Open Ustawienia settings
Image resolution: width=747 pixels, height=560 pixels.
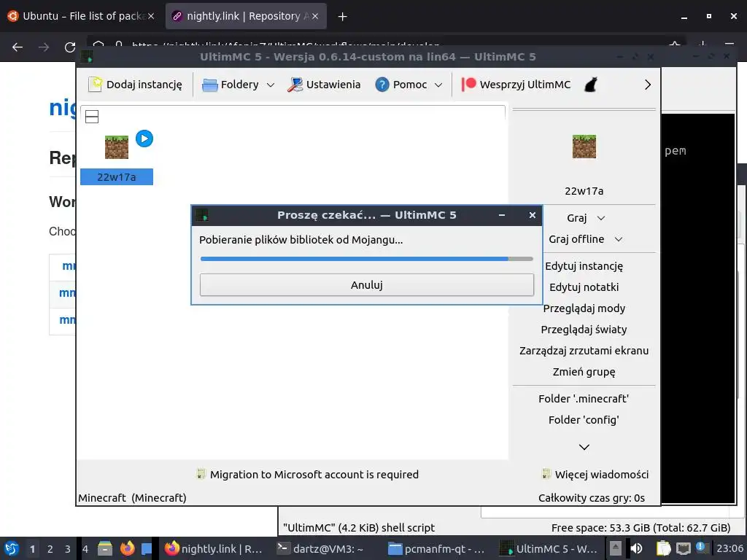coord(324,85)
